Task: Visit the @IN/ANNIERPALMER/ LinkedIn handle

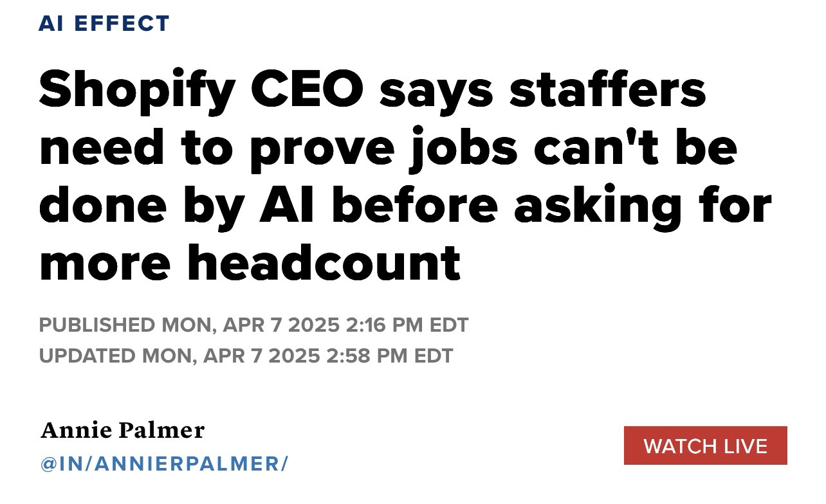Action: (x=164, y=463)
